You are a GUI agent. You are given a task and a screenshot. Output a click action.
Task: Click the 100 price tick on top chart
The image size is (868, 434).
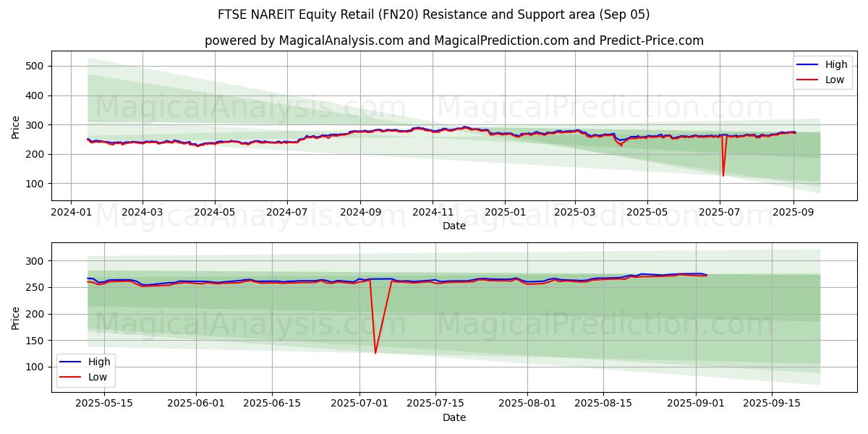[35, 184]
